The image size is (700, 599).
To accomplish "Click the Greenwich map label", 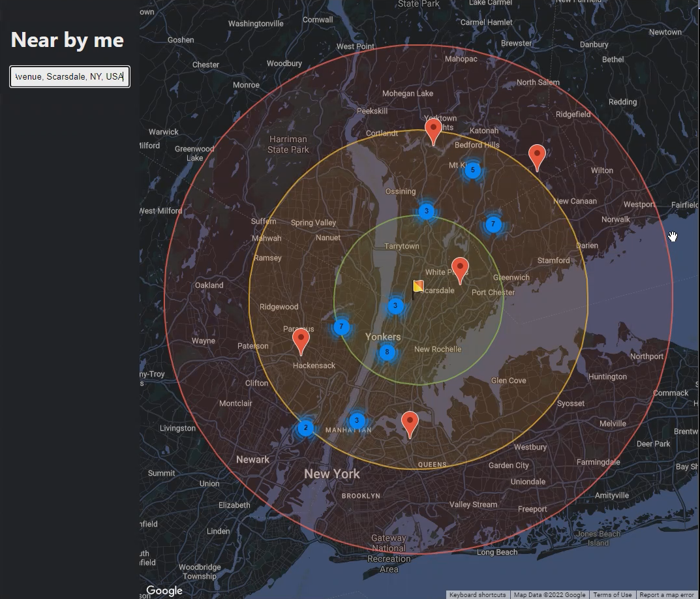I will pyautogui.click(x=511, y=277).
